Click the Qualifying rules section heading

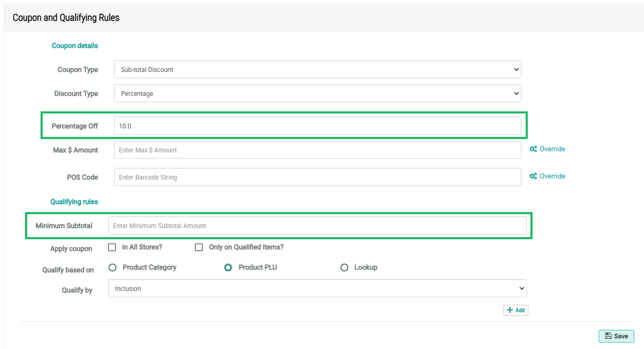point(74,202)
